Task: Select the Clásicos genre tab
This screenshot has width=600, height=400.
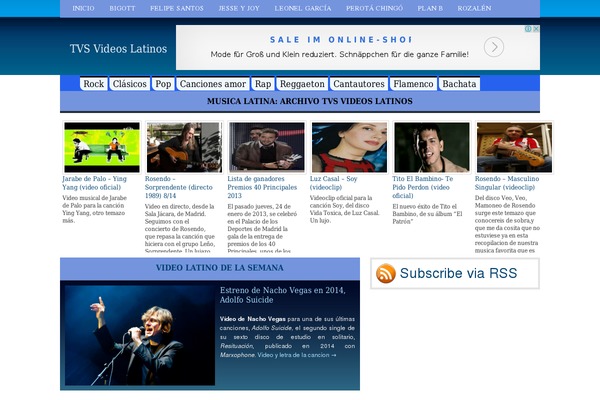Action: (x=130, y=84)
